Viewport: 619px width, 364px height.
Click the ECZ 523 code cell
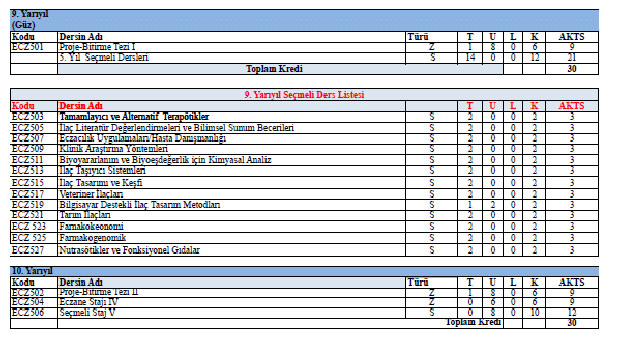(x=29, y=227)
